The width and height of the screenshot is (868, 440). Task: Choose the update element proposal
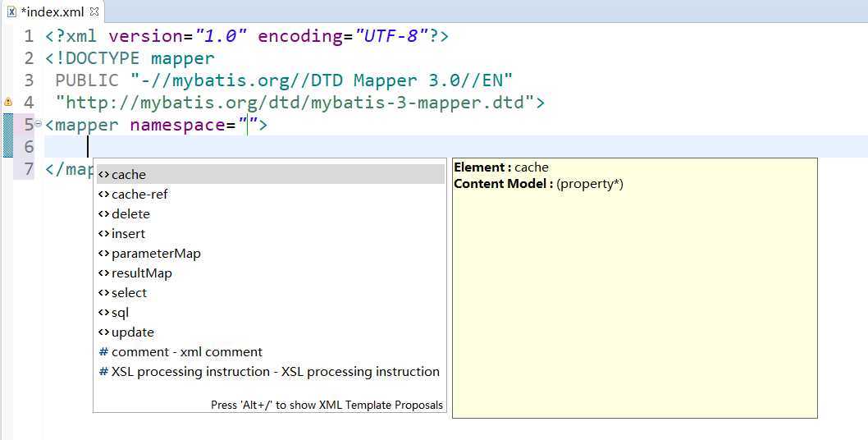coord(270,332)
